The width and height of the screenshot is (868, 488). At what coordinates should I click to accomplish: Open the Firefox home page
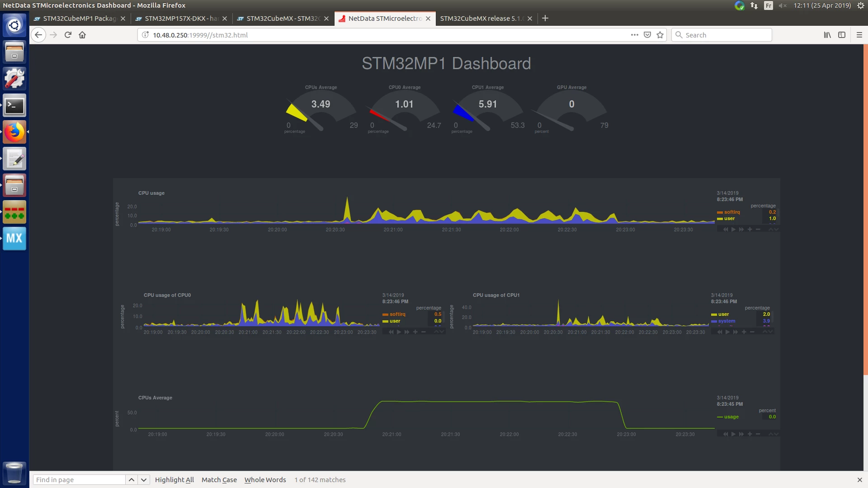click(82, 35)
